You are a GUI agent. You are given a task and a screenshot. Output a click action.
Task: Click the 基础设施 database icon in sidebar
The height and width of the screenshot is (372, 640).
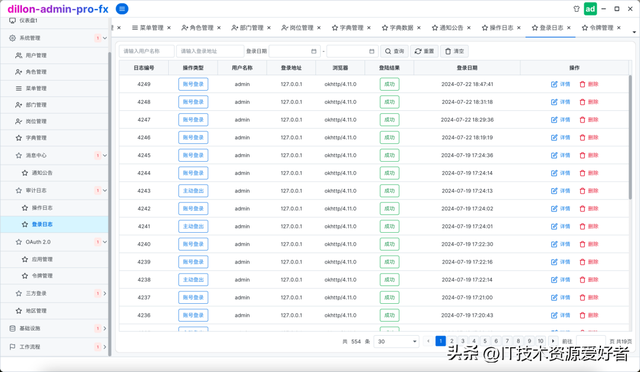[x=12, y=328]
